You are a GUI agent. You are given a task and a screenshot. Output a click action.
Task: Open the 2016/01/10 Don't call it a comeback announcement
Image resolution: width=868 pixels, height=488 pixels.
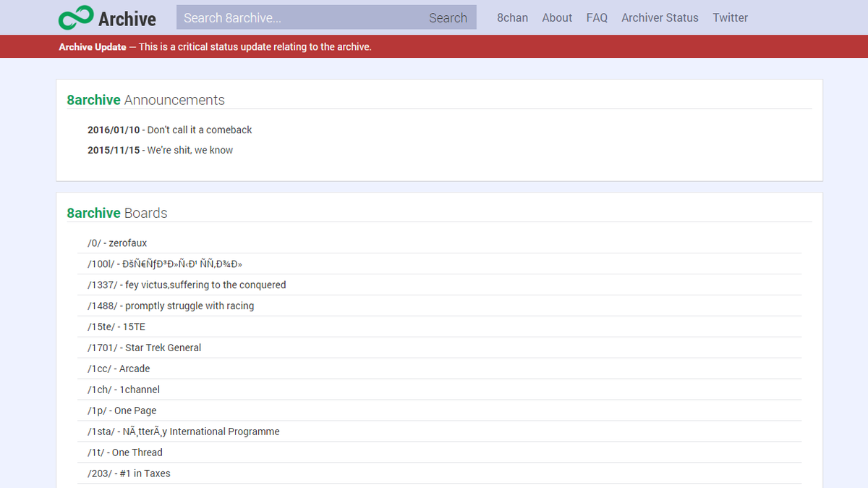point(170,130)
